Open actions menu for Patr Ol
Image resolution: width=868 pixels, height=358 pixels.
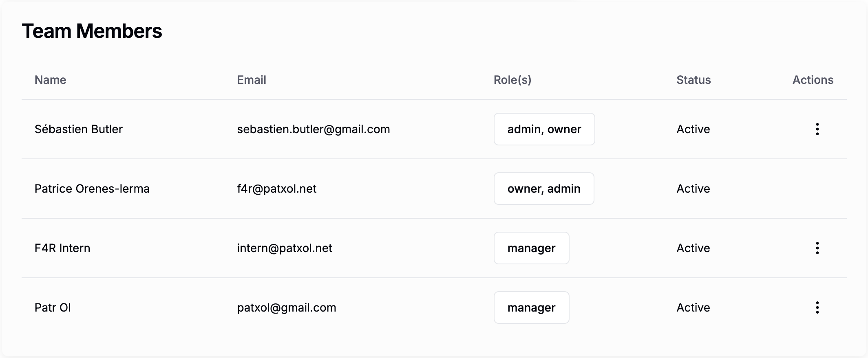point(817,307)
